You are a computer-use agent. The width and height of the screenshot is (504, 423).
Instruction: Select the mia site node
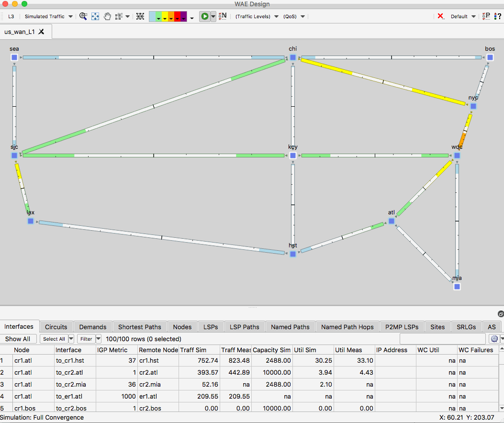click(x=457, y=287)
